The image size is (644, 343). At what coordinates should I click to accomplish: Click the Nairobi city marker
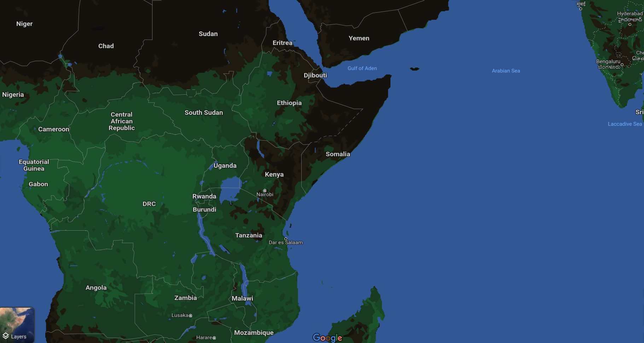click(265, 191)
